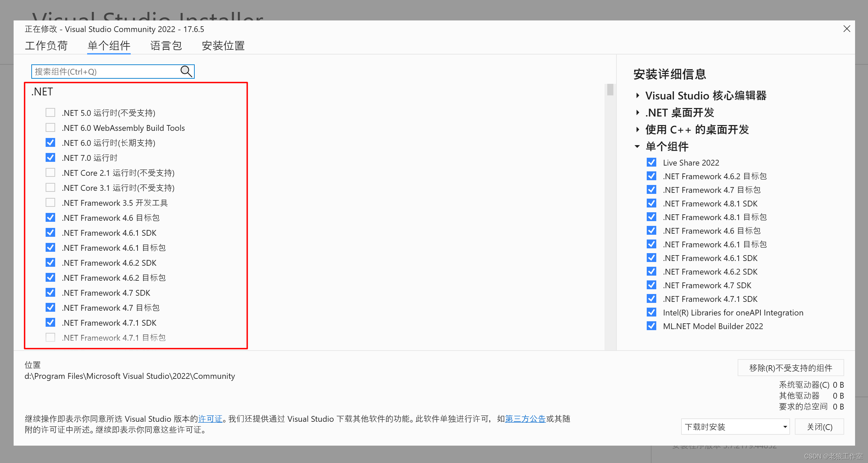This screenshot has width=868, height=463.
Task: Focus the 搜索组件 search field
Action: [x=106, y=72]
